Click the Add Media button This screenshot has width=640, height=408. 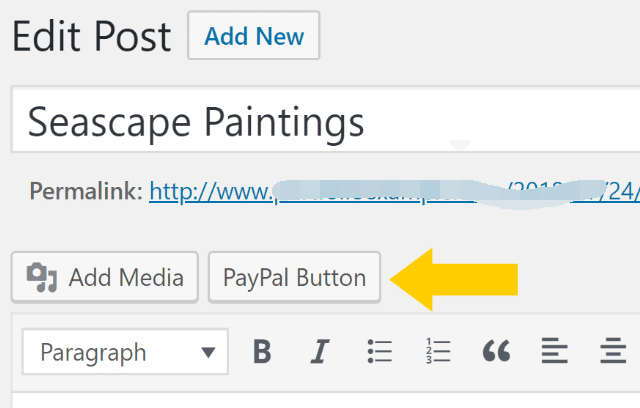[105, 277]
